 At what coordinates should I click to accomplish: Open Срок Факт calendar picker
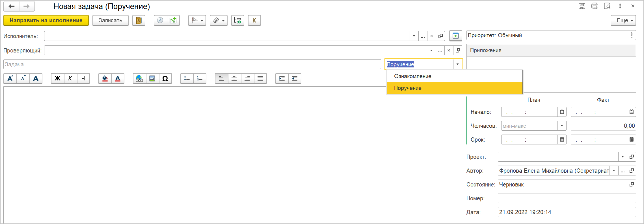[x=632, y=139]
